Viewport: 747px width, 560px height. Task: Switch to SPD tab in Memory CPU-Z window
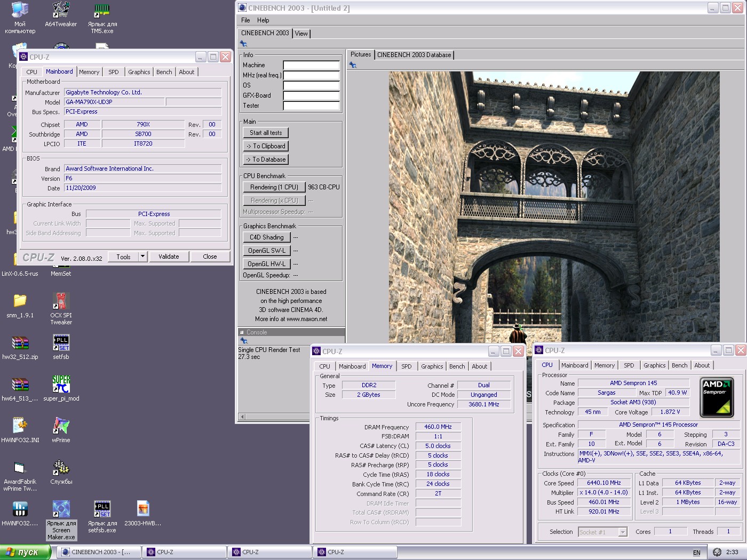(x=407, y=366)
